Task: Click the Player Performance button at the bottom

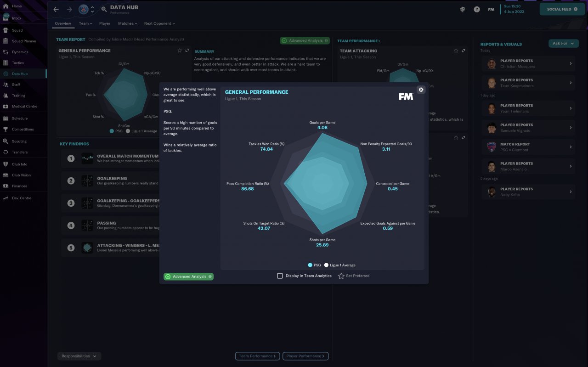Action: pos(305,356)
